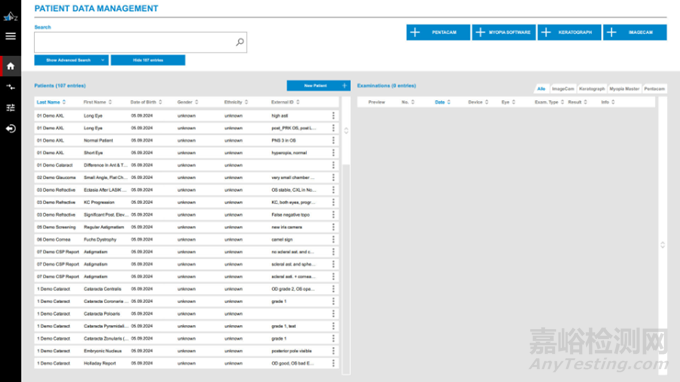Screen dimensions: 680x382
Task: Launch the Keratograph button at top
Action: point(569,32)
